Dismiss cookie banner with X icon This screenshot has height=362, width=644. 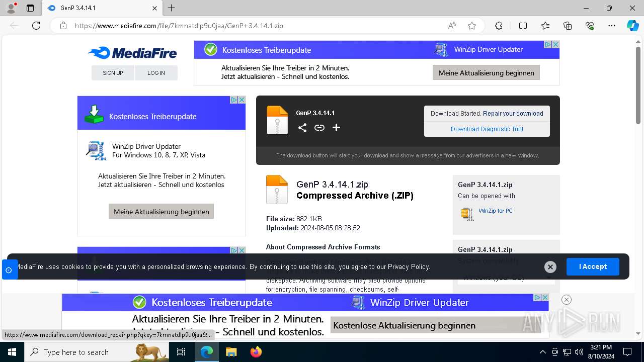(550, 267)
